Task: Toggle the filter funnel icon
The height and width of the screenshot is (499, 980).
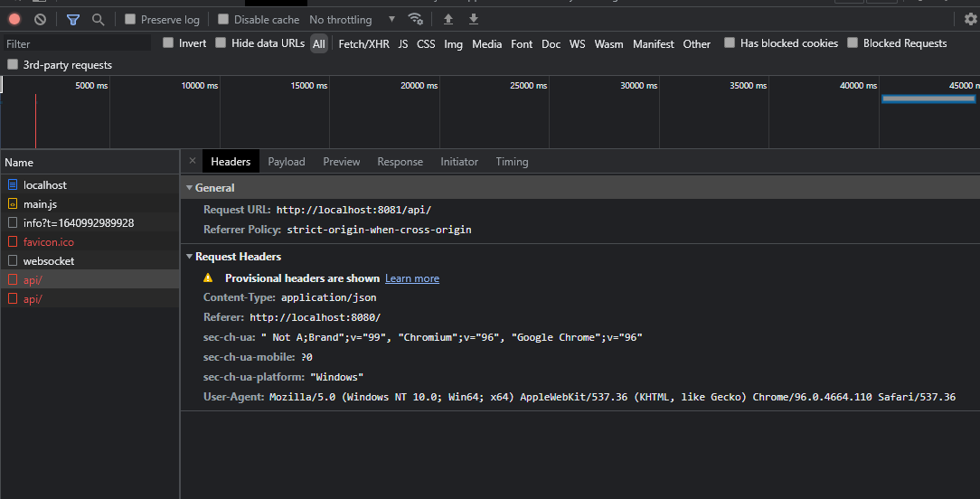Action: [73, 19]
